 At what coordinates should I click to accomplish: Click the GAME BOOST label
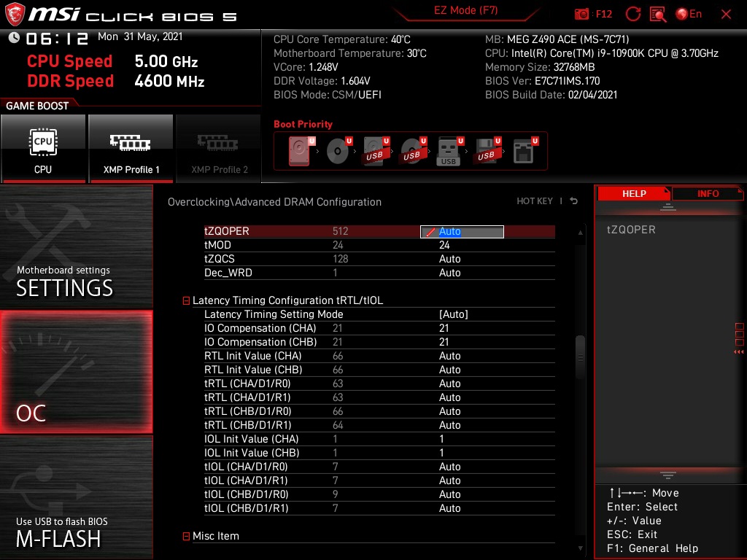coord(37,106)
